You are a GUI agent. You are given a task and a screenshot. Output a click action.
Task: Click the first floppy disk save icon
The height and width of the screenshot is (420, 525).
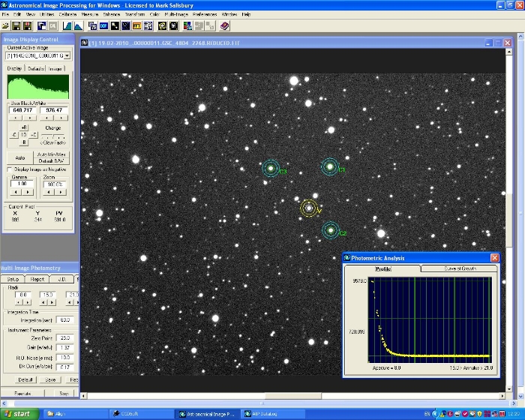tap(16, 25)
